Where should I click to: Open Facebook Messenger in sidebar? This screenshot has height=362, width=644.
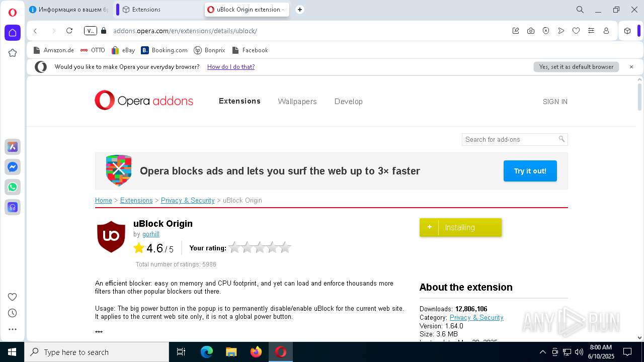[13, 167]
